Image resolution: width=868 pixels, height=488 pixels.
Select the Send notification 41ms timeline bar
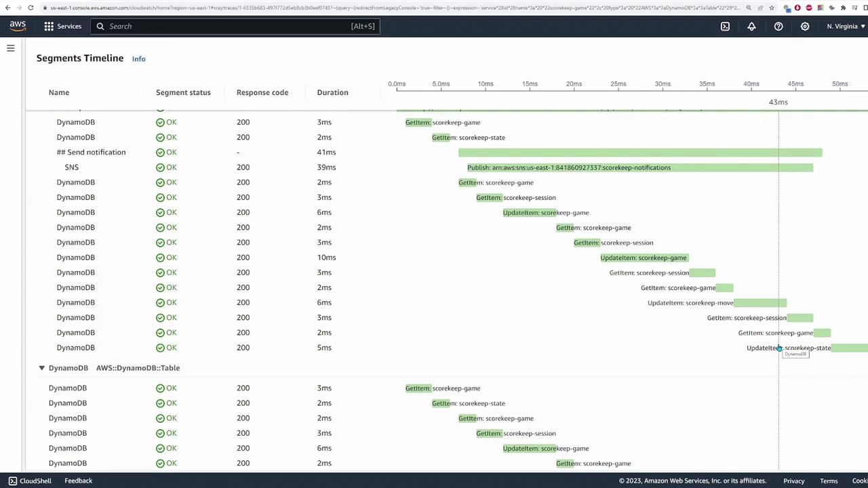click(x=640, y=152)
